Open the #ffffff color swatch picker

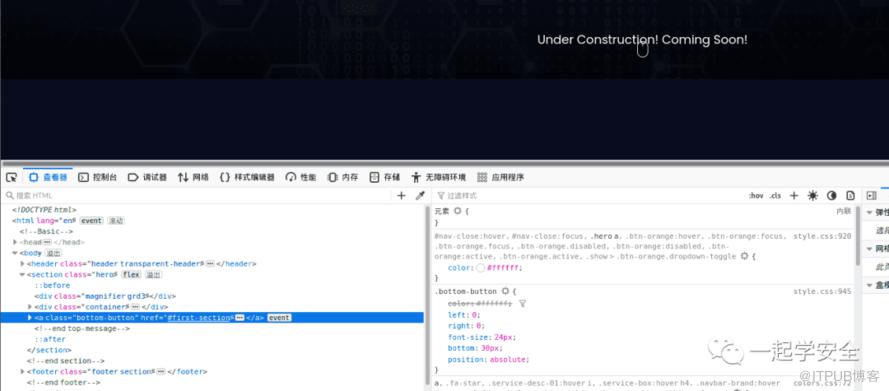tap(480, 267)
